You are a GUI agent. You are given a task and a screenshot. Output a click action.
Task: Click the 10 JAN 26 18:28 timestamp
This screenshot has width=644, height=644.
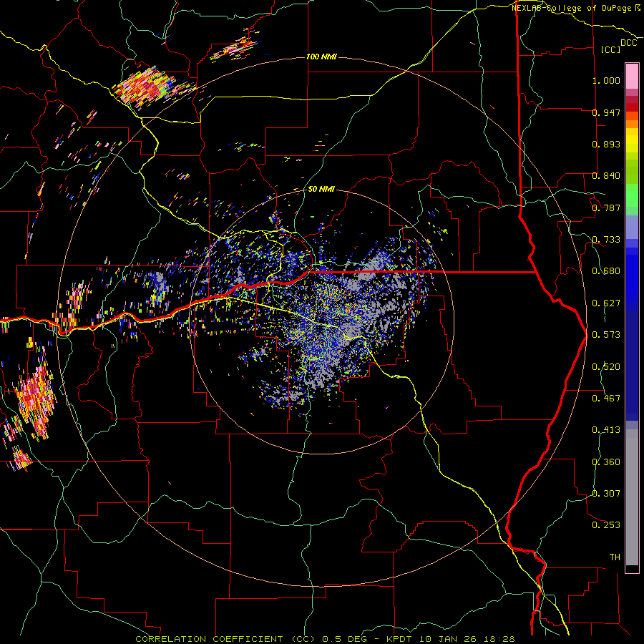tap(466, 639)
